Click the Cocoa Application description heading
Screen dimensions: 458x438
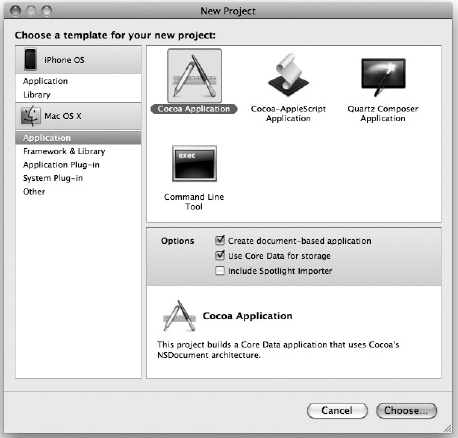pyautogui.click(x=247, y=316)
